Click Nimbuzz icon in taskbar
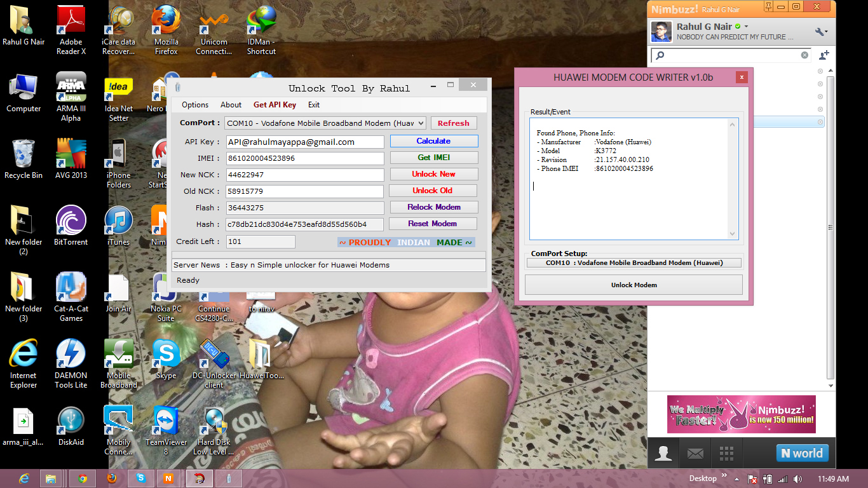 (168, 478)
